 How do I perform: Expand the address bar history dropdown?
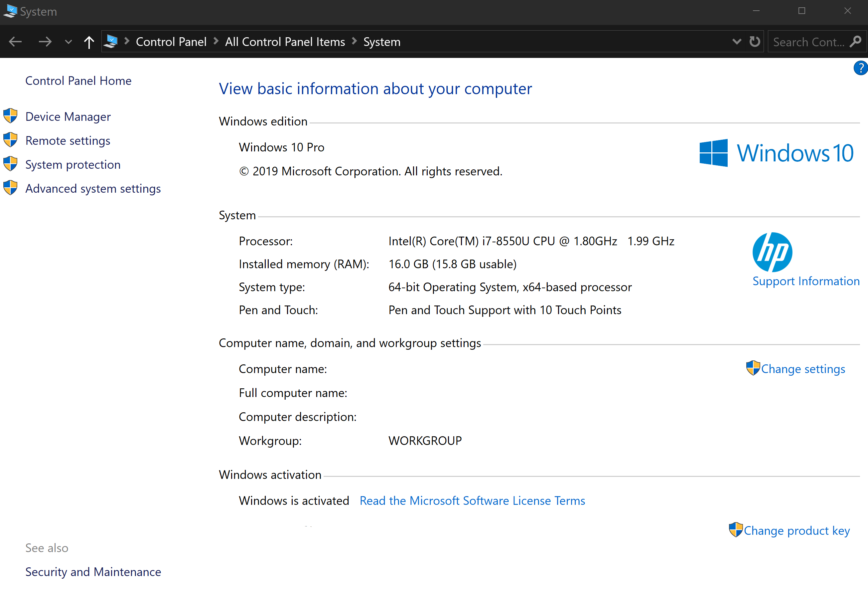coord(737,42)
